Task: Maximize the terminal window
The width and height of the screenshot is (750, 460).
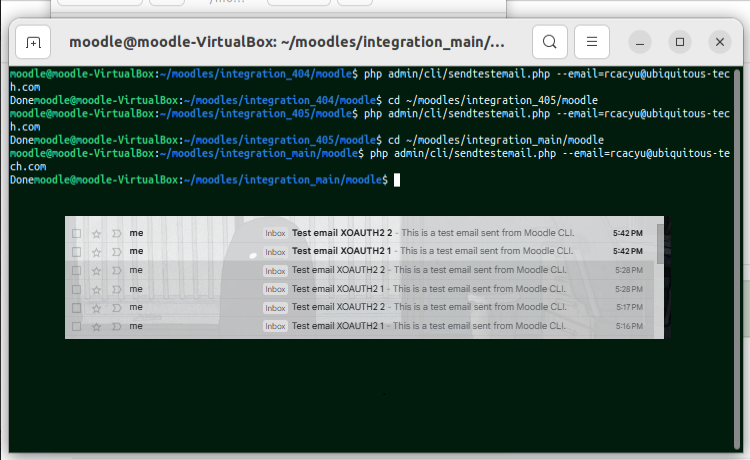Action: tap(680, 42)
